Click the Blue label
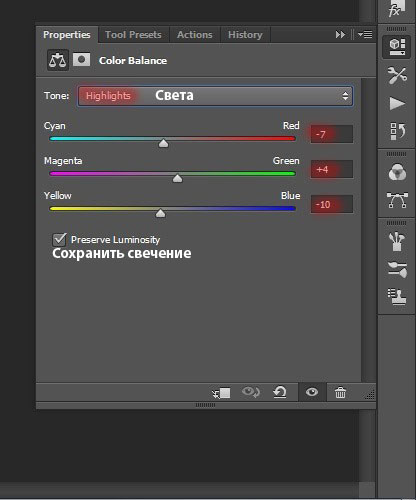This screenshot has width=416, height=500. pos(290,196)
